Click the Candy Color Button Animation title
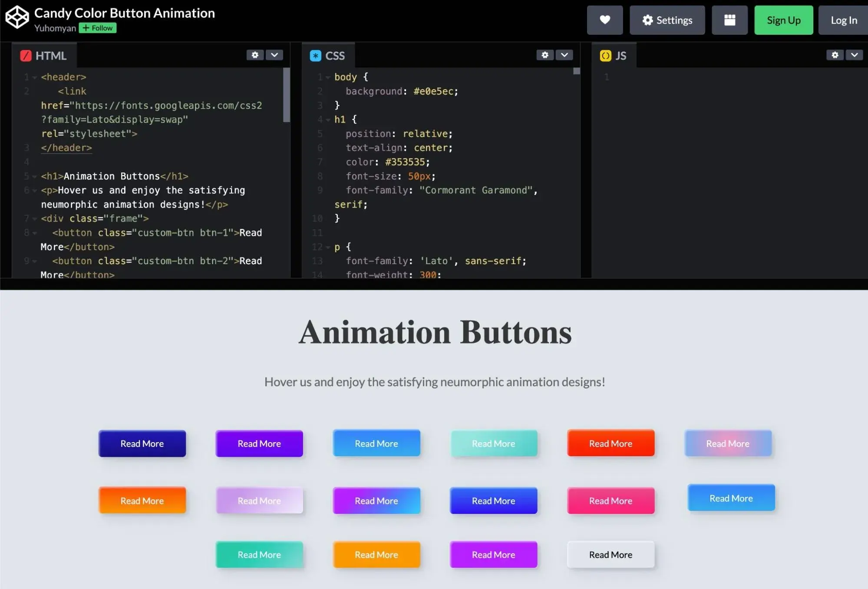The height and width of the screenshot is (589, 868). [x=125, y=13]
